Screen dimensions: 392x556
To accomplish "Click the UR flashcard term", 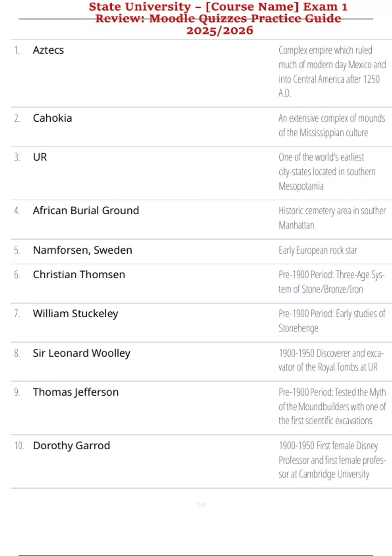I will [40, 157].
